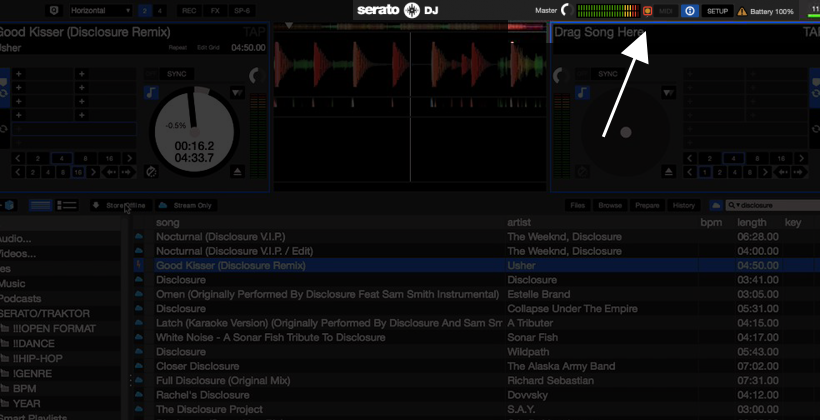Sort library by artist column header

coord(519,222)
